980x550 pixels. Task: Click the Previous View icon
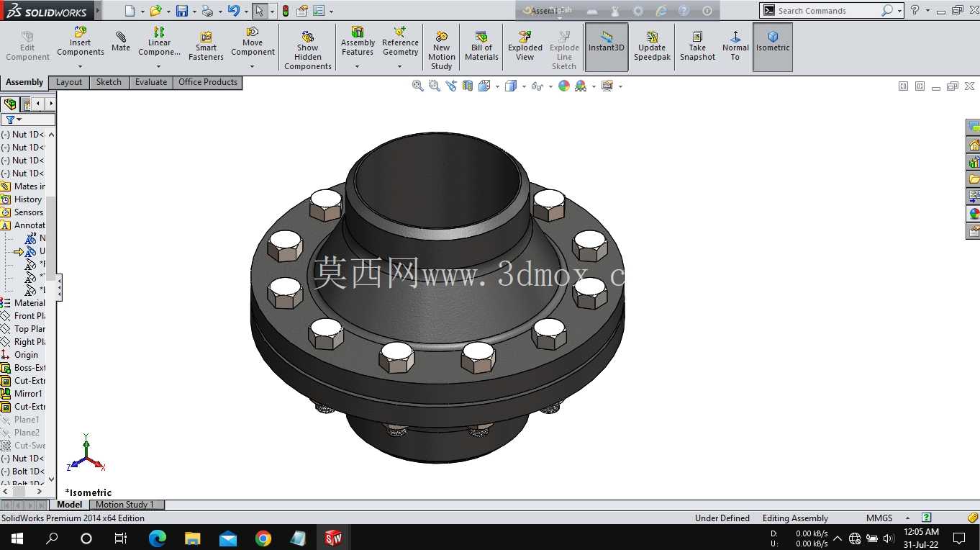451,86
